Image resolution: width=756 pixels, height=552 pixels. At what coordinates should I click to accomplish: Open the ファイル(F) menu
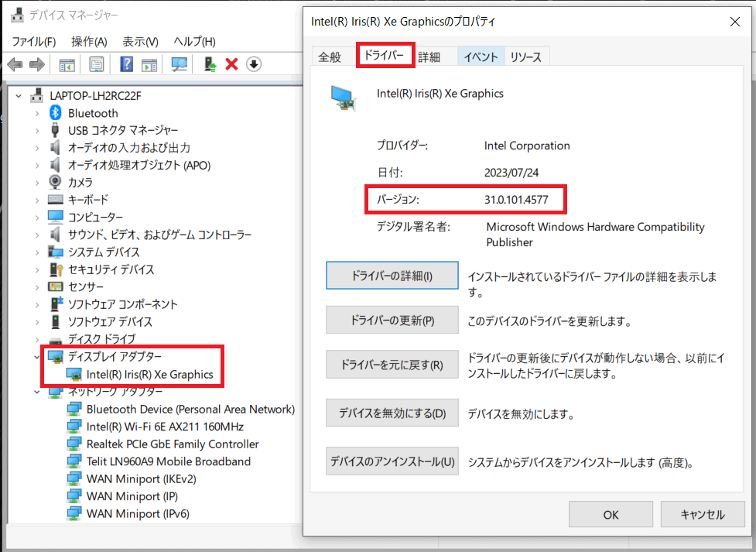tap(34, 42)
